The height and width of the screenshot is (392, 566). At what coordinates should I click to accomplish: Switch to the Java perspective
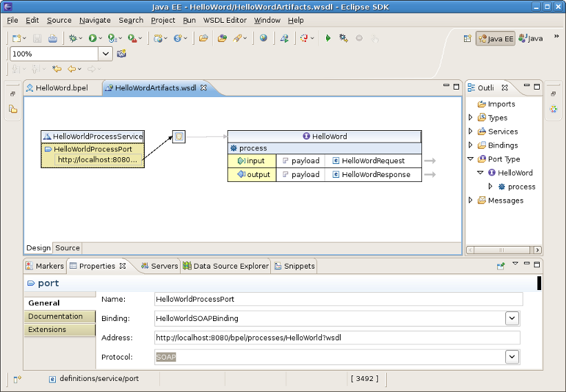click(x=531, y=39)
